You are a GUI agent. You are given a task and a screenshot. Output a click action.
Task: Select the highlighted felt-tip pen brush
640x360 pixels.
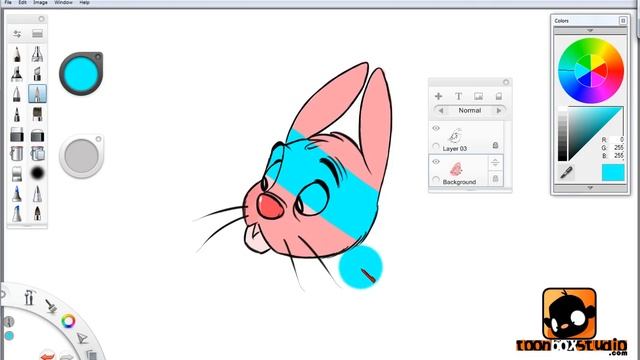(x=37, y=94)
